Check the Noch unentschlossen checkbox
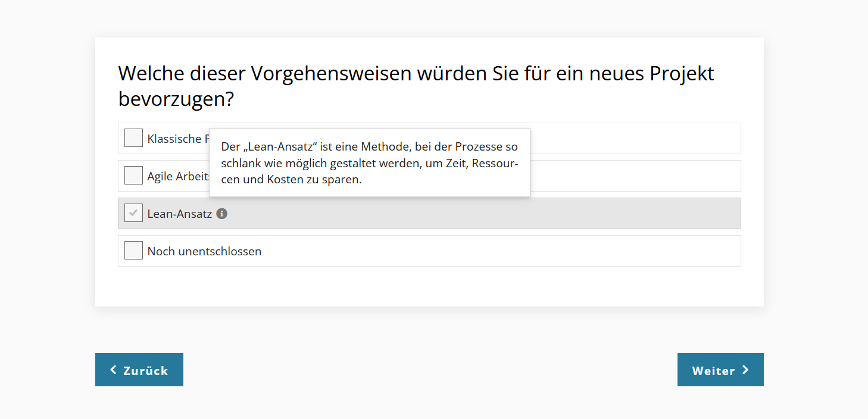 click(x=133, y=251)
